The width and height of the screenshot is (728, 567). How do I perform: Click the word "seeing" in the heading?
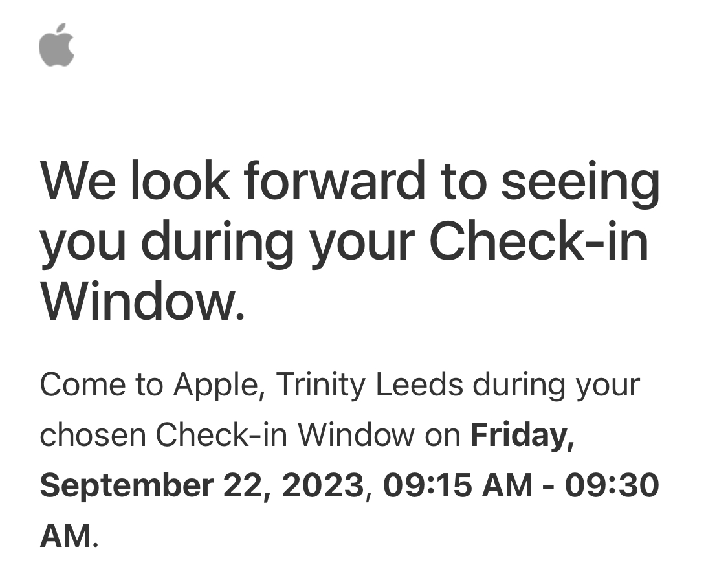point(580,183)
